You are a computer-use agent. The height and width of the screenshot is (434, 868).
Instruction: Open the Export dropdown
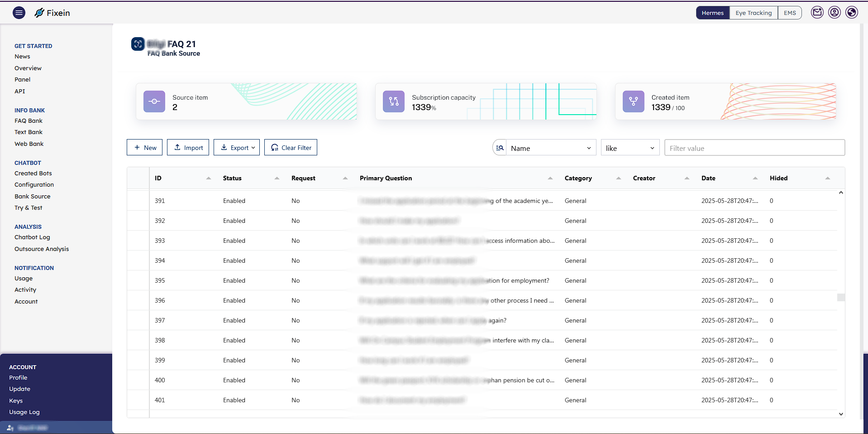(236, 147)
